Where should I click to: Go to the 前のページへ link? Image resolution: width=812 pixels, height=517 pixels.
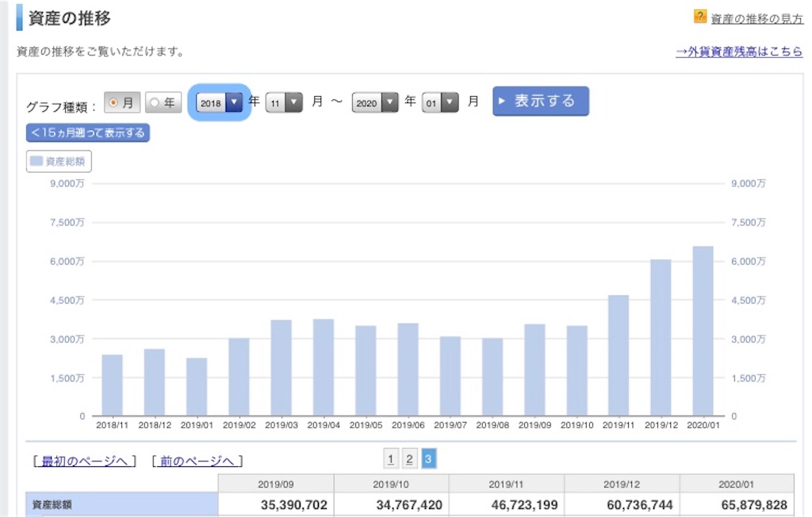[x=197, y=461]
